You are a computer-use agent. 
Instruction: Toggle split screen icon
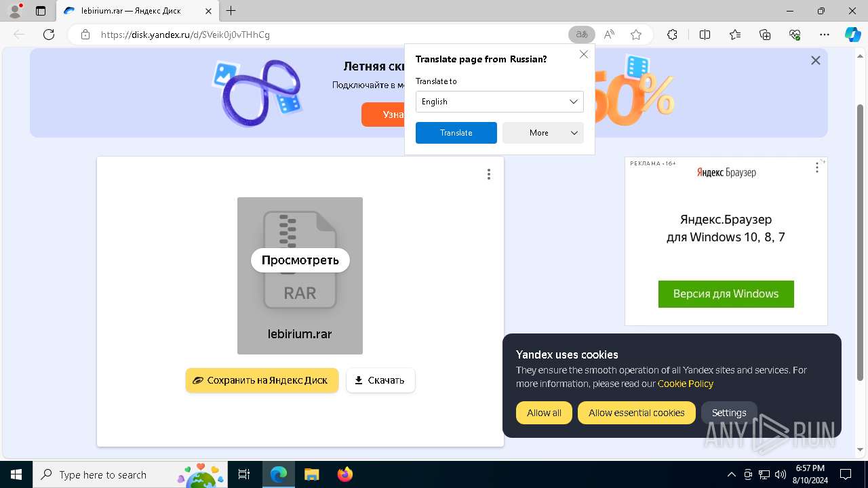point(705,35)
